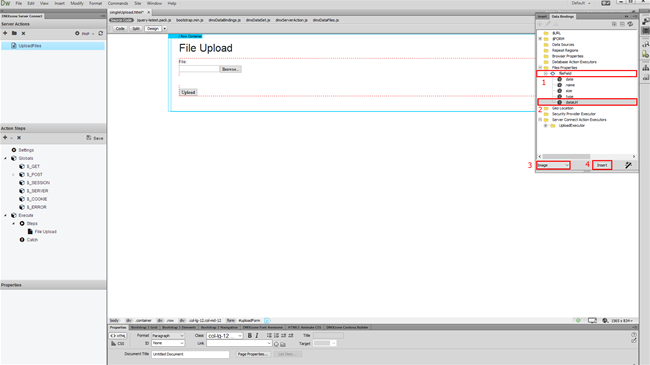The height and width of the screenshot is (365, 650).
Task: Click the Bold formatting icon
Action: [x=250, y=336]
